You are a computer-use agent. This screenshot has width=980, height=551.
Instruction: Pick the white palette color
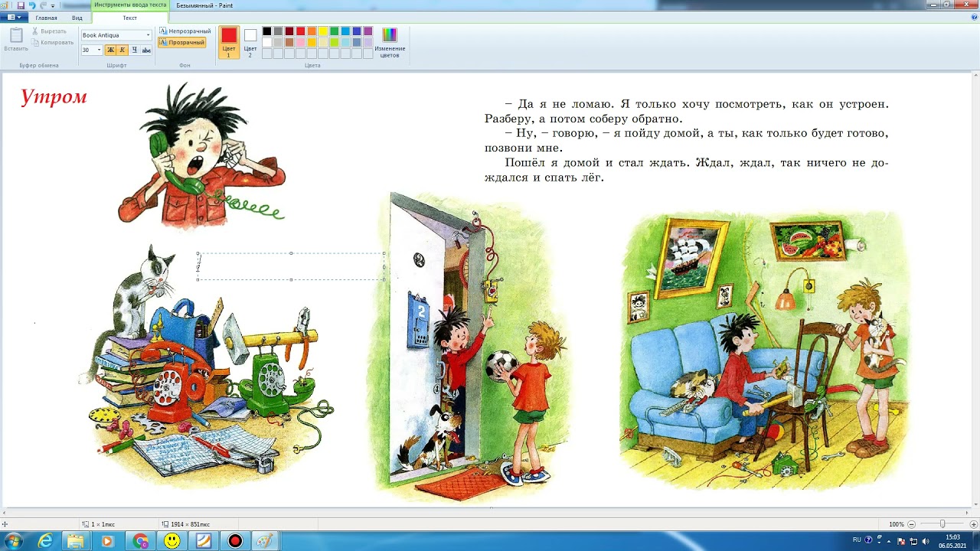click(x=266, y=42)
